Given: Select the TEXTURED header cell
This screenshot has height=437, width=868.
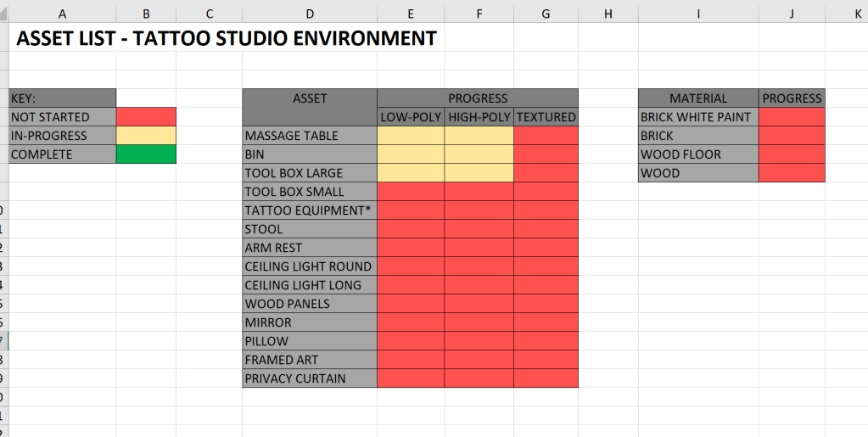Looking at the screenshot, I should click(546, 117).
